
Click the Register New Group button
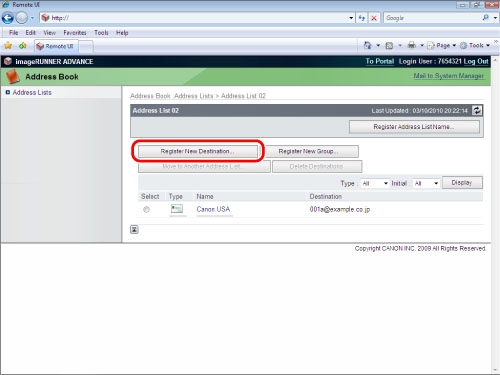pos(312,151)
